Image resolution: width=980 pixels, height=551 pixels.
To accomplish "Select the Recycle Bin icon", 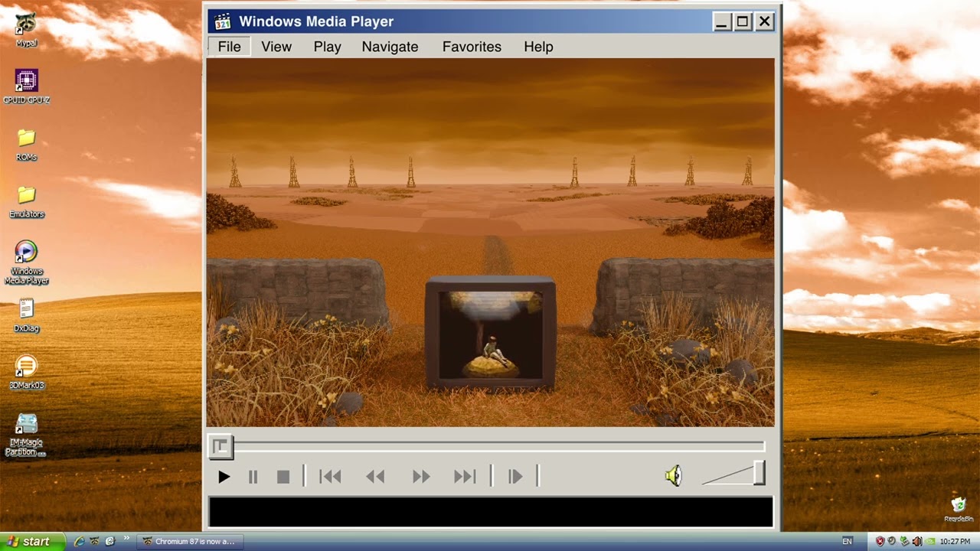I will (959, 509).
